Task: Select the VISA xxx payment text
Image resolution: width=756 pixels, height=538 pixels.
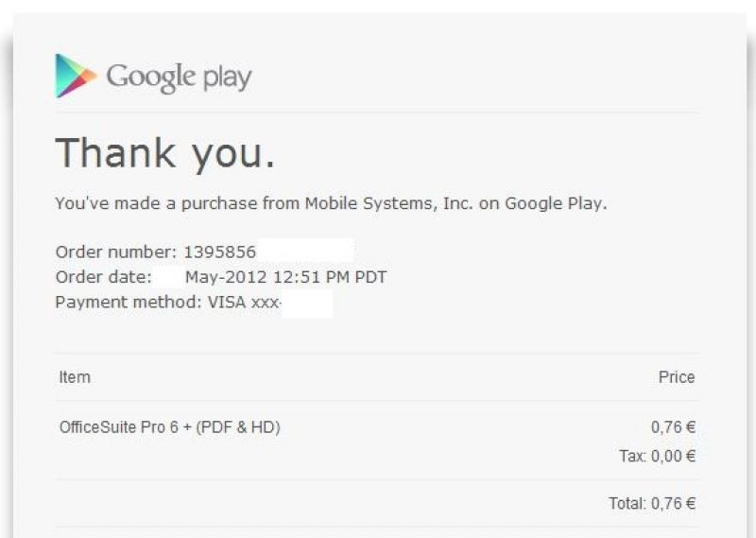Action: [x=244, y=303]
